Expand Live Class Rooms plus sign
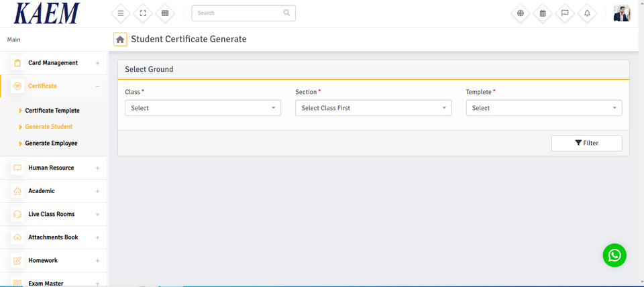This screenshot has width=644, height=287. tap(97, 215)
